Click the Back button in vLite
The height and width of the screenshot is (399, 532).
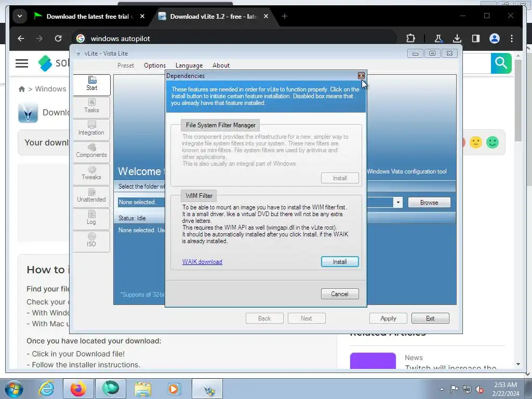click(264, 318)
